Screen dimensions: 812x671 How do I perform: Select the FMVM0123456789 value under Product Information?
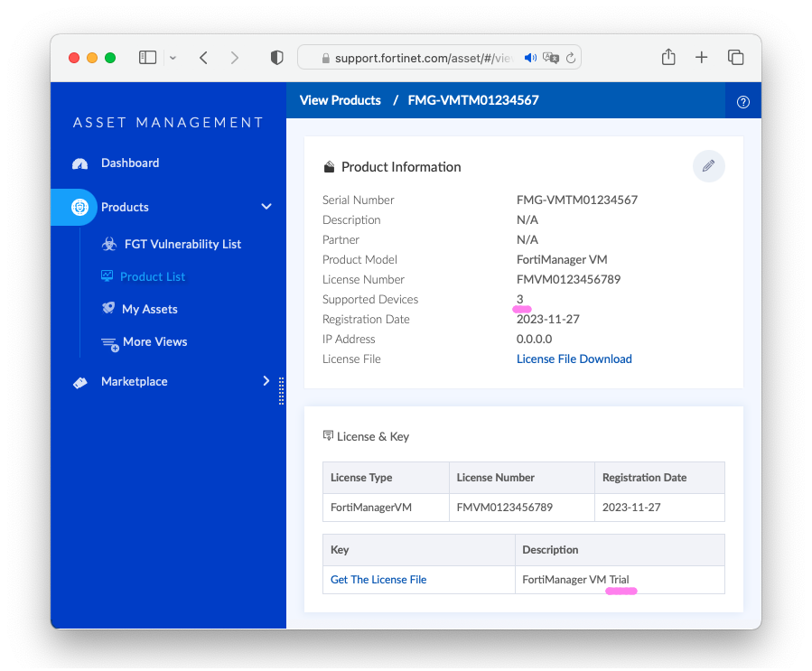tap(569, 280)
